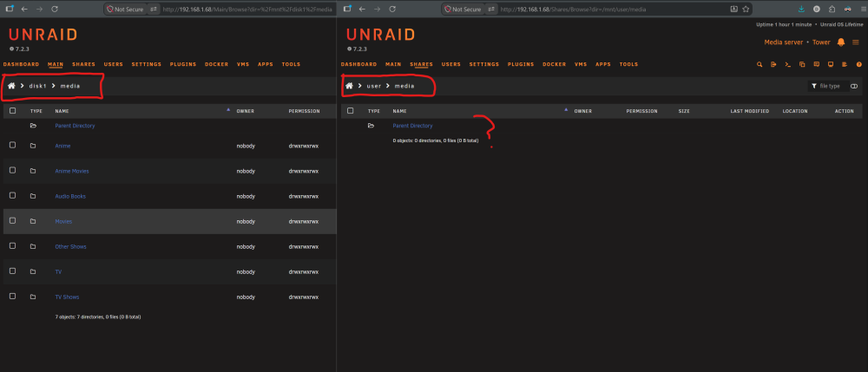Open Parent Directory in user media listing

pyautogui.click(x=412, y=126)
